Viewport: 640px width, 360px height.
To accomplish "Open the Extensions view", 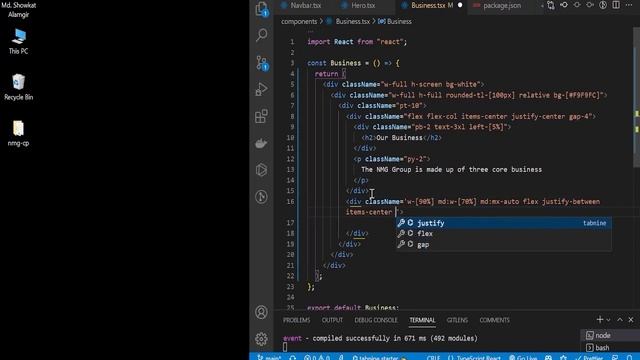I will [x=262, y=116].
